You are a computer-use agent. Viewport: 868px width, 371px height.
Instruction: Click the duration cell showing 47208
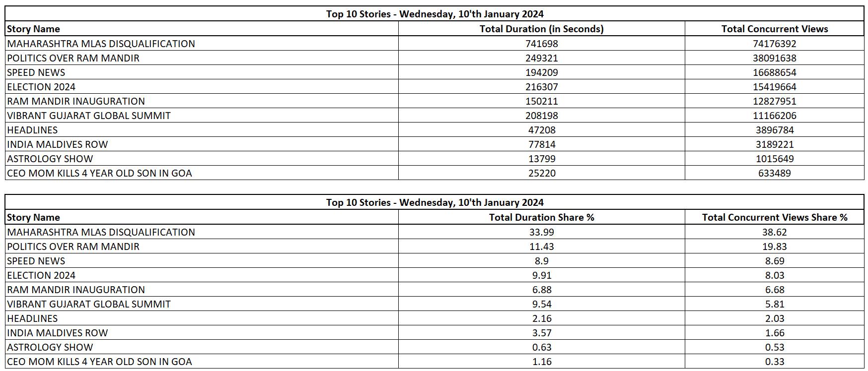pyautogui.click(x=541, y=130)
